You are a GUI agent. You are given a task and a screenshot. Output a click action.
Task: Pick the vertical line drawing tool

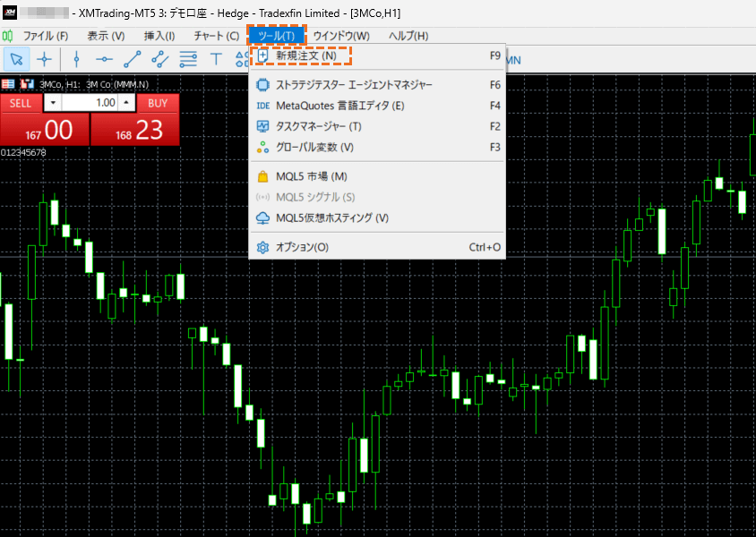pyautogui.click(x=77, y=59)
